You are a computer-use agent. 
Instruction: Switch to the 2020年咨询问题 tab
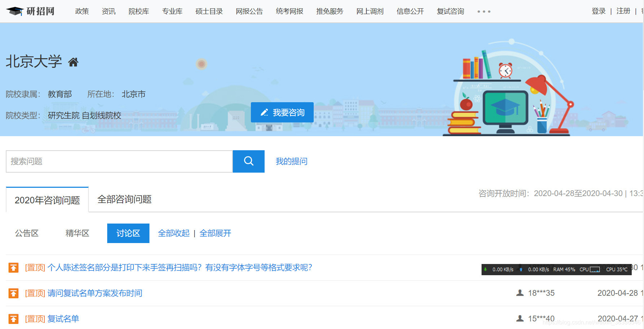pos(47,200)
